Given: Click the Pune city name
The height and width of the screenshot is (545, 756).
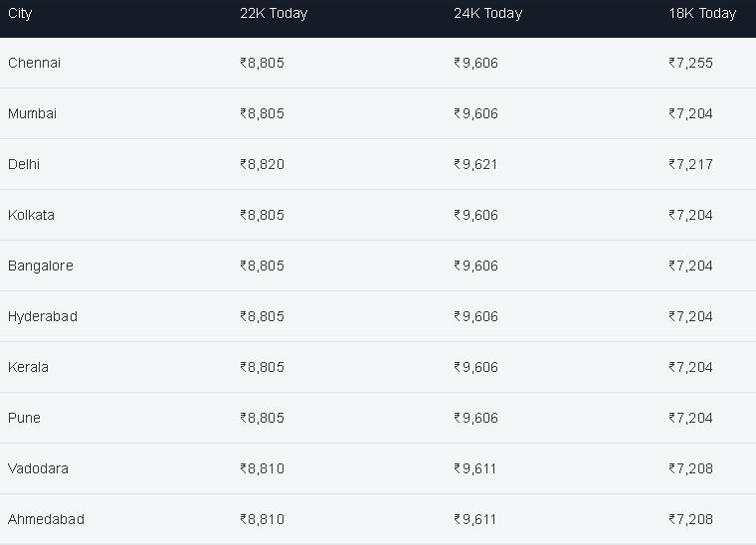Looking at the screenshot, I should pos(24,418).
